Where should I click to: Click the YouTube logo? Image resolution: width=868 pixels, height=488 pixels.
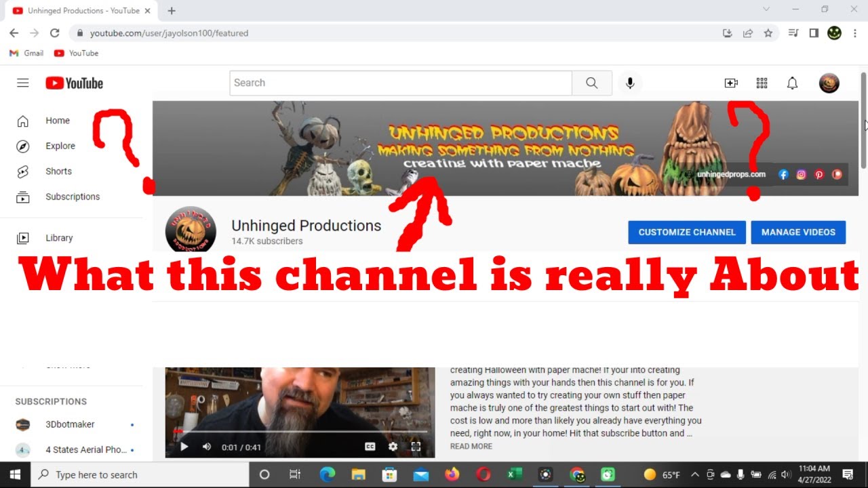point(75,83)
